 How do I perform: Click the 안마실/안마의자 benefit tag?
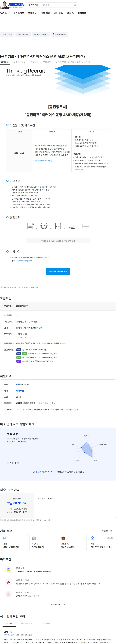59,34
